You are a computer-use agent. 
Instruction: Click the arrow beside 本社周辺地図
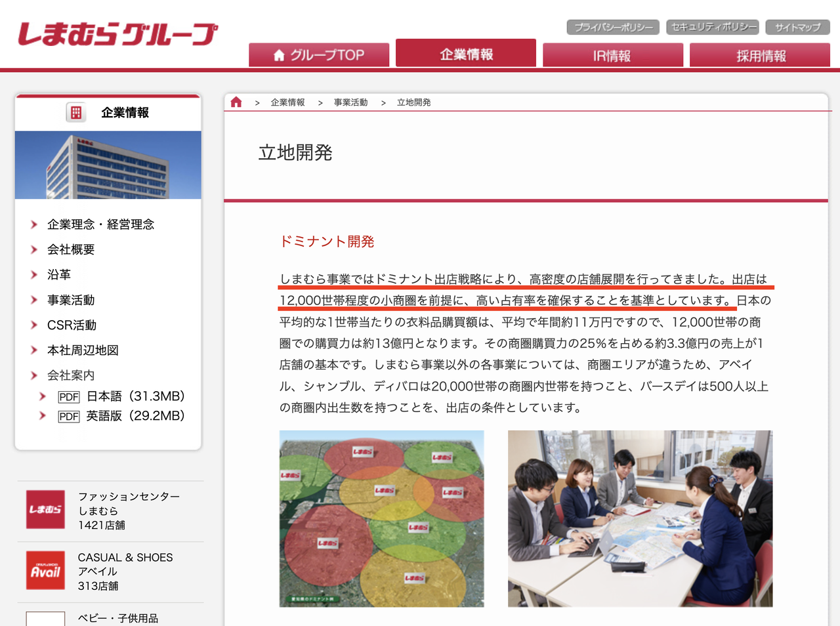tap(34, 350)
